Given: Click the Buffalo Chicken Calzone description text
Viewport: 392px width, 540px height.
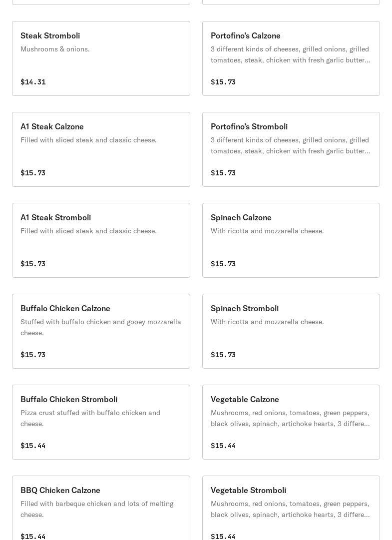Looking at the screenshot, I should 100,327.
